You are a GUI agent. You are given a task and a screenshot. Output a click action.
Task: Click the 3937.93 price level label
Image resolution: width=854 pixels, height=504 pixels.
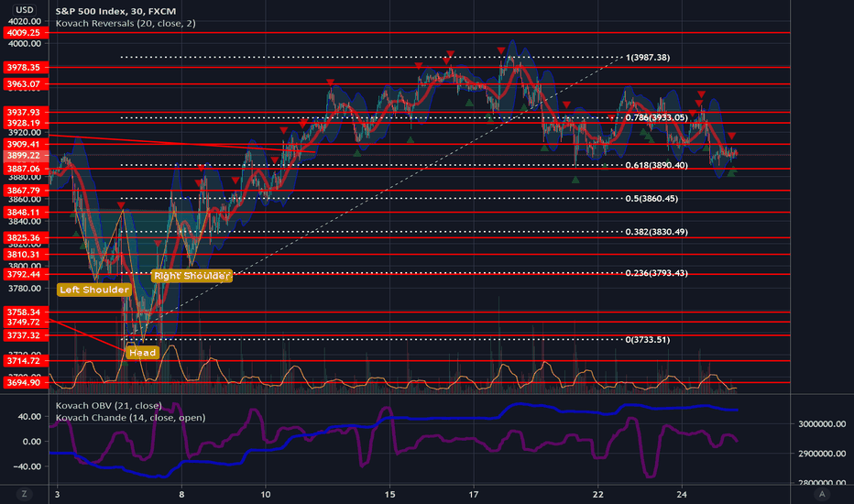[26, 112]
